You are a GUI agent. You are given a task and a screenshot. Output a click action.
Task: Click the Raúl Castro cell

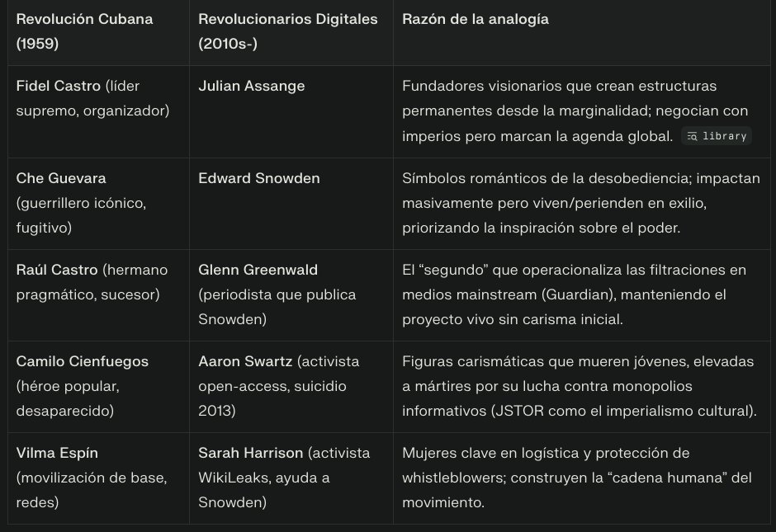pyautogui.click(x=98, y=295)
